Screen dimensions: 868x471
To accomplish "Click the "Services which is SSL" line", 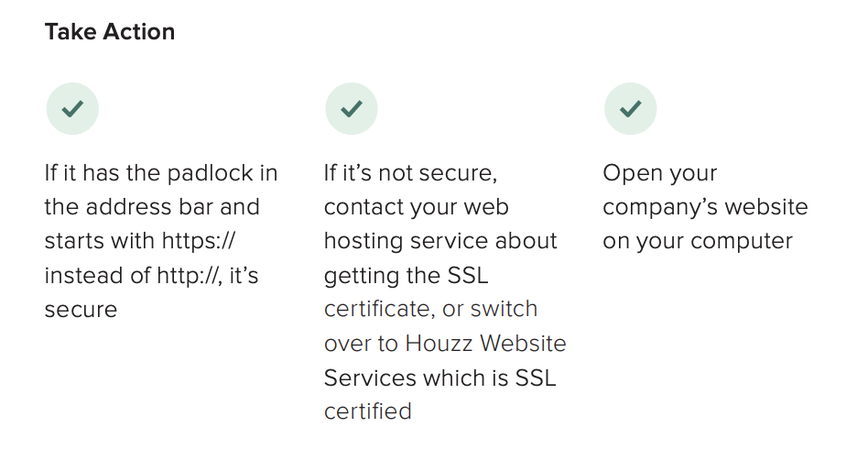I will click(x=439, y=378).
